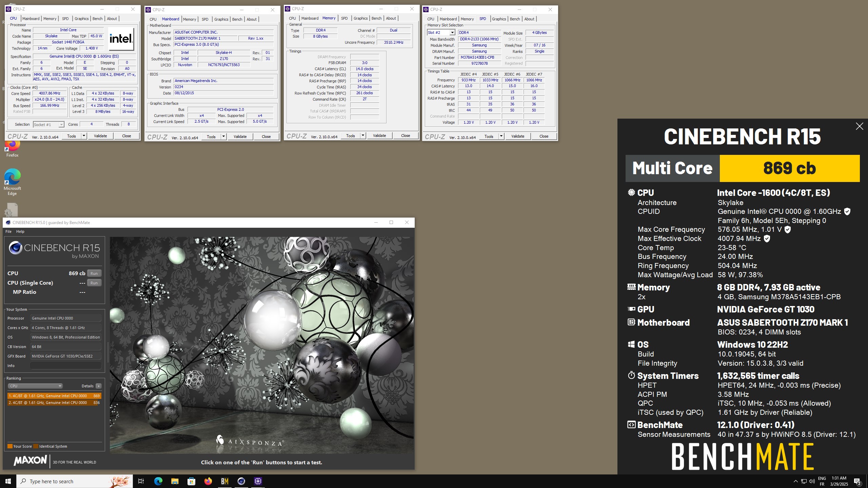This screenshot has width=868, height=488.
Task: Expand the Tools arrow in the SPD CPU-Z window
Action: (501, 136)
